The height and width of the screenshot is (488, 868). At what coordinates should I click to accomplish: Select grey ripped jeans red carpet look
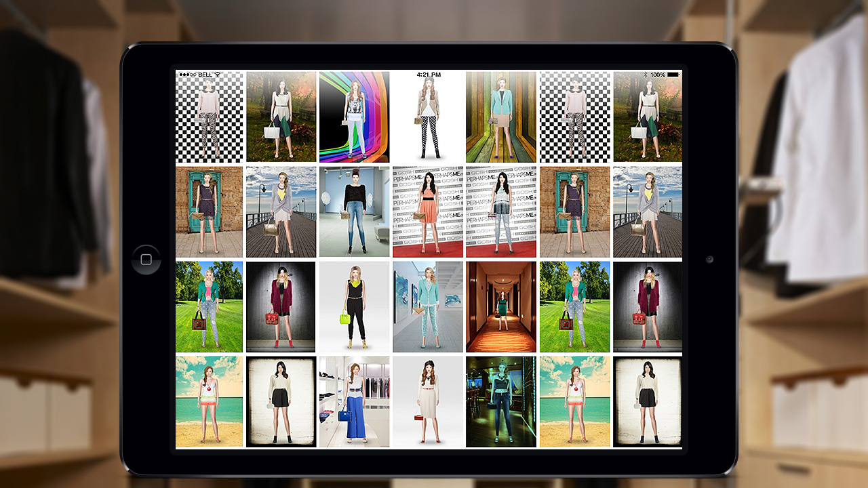click(x=500, y=211)
